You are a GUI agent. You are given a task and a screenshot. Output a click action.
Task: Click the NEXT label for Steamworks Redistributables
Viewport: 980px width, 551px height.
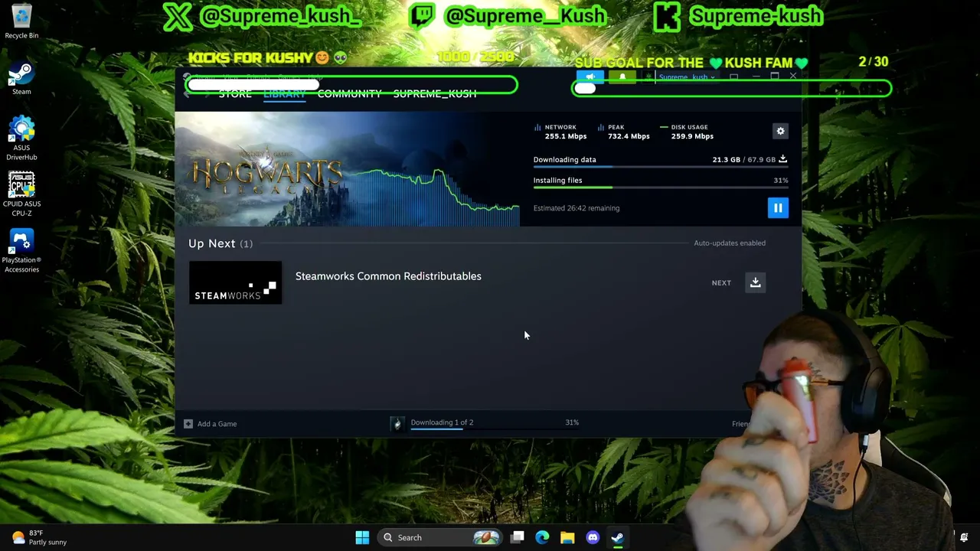721,282
